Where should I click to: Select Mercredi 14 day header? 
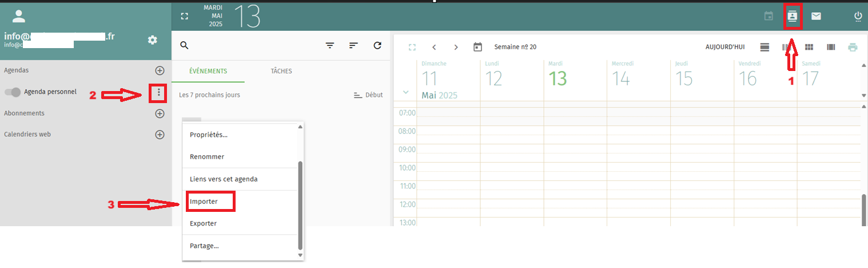(x=639, y=80)
